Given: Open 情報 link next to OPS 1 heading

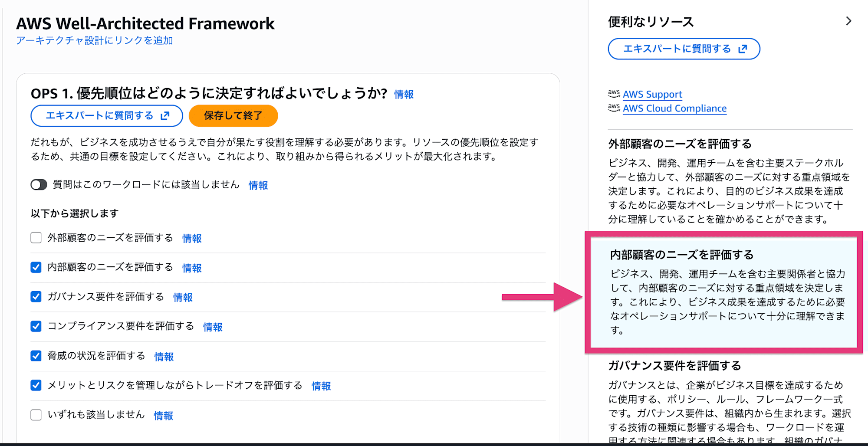Looking at the screenshot, I should (x=404, y=94).
